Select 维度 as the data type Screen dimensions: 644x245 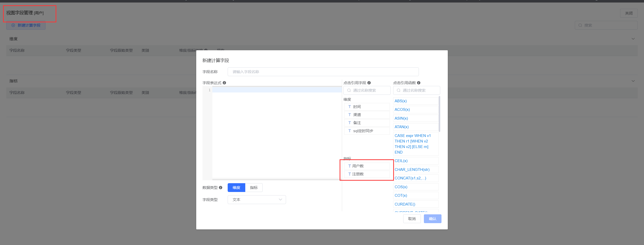click(236, 187)
